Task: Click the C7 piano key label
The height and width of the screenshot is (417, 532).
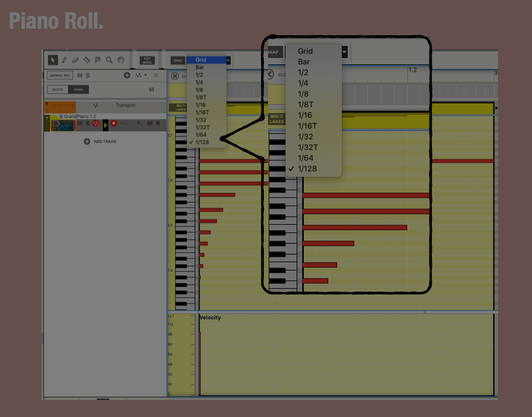Action: click(170, 135)
